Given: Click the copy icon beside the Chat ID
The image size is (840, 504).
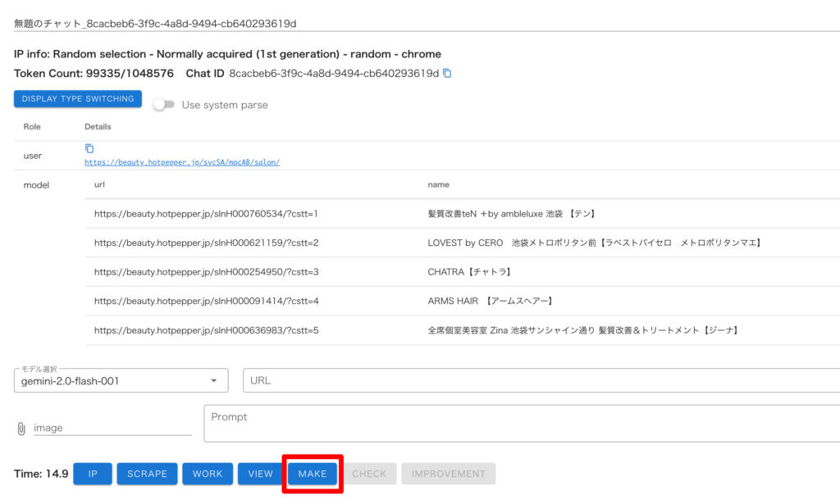Looking at the screenshot, I should [447, 74].
